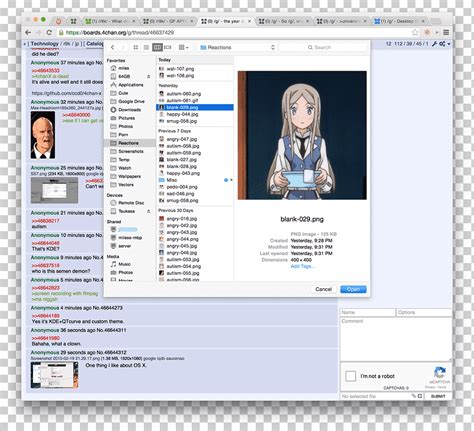474x431 pixels.
Task: Close the /g/ - the year tab
Action: click(x=249, y=21)
